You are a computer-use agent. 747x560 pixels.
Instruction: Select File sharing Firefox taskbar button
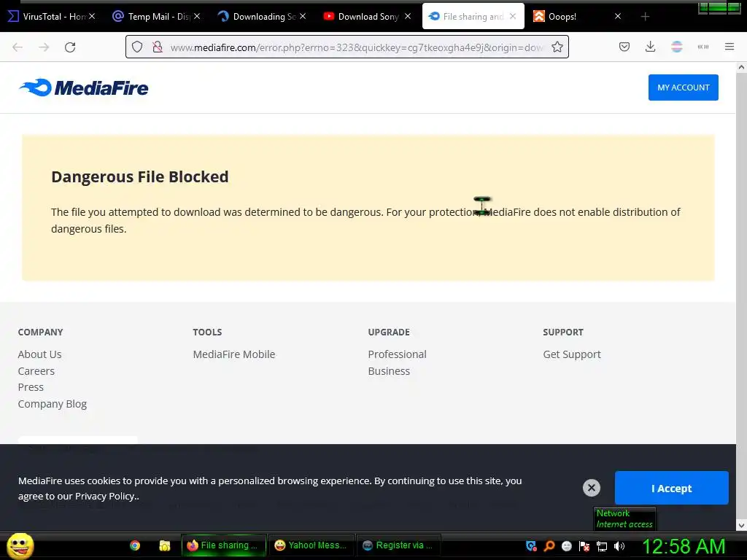pos(224,545)
